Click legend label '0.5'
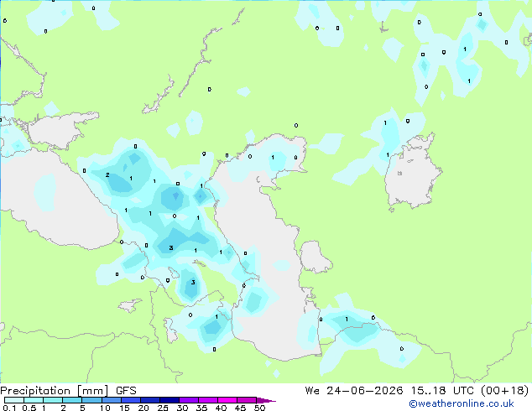This screenshot has height=411, width=532. [29, 408]
